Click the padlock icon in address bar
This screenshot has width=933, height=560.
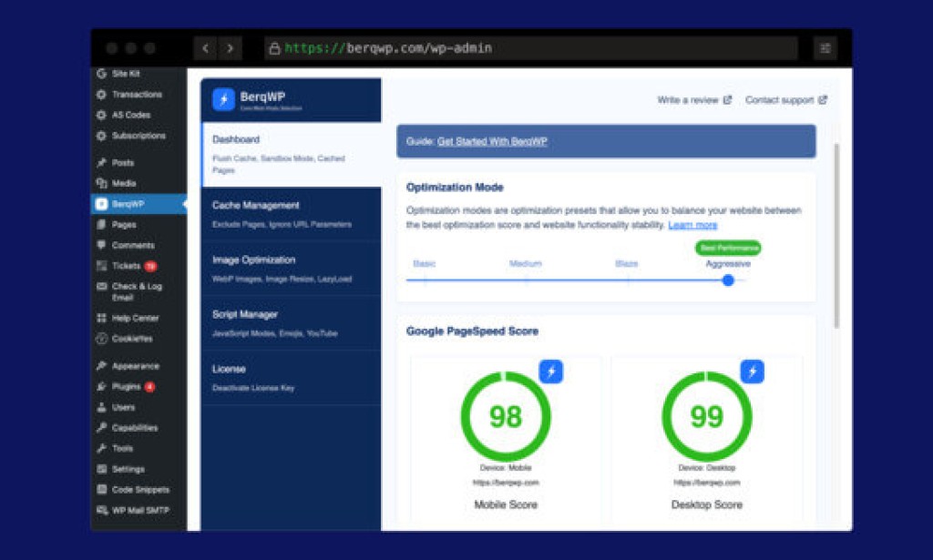274,49
